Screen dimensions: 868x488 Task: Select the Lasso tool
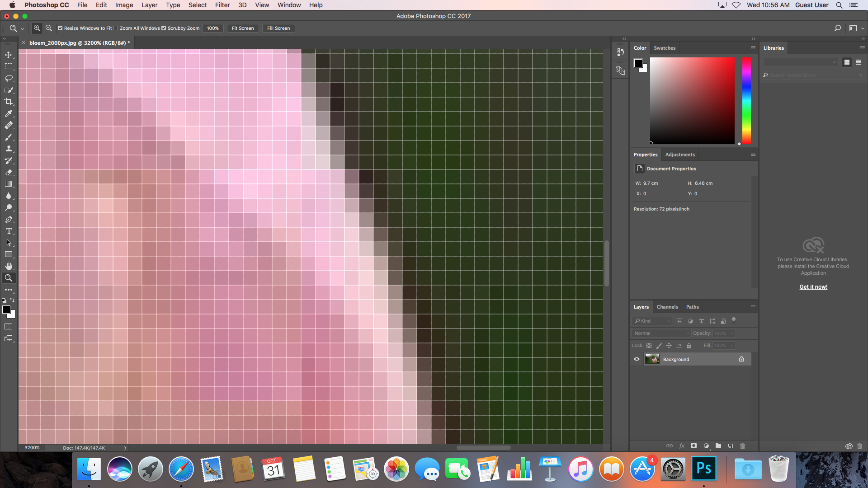point(9,78)
